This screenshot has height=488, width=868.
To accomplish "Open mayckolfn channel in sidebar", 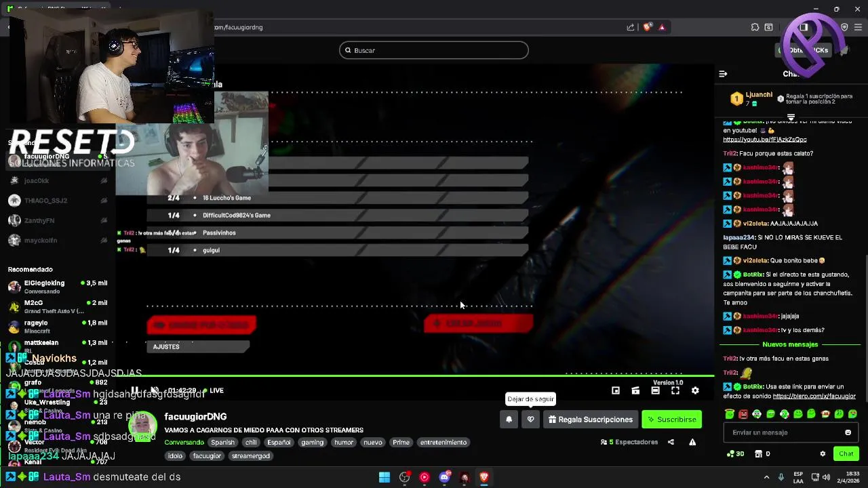I will tap(58, 241).
